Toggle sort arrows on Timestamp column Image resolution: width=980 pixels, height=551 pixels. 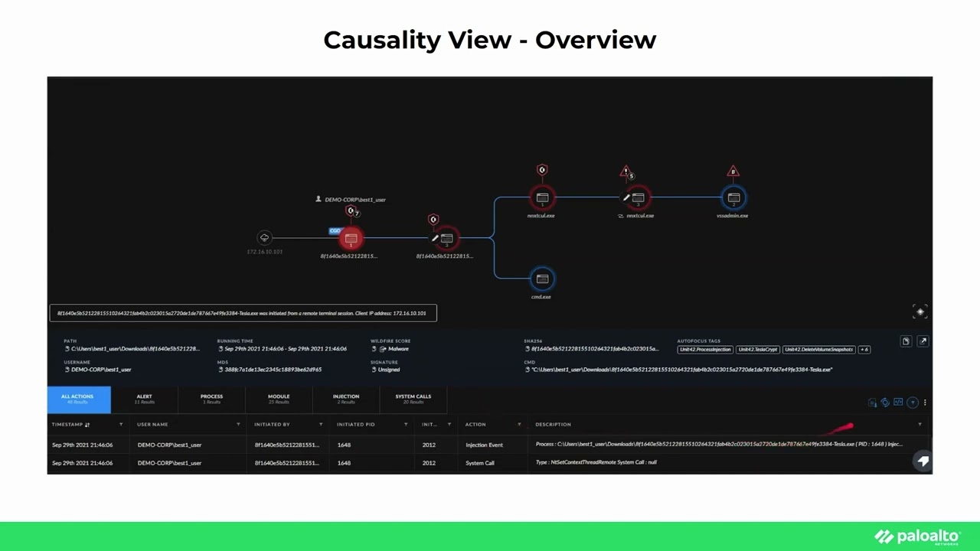click(87, 425)
